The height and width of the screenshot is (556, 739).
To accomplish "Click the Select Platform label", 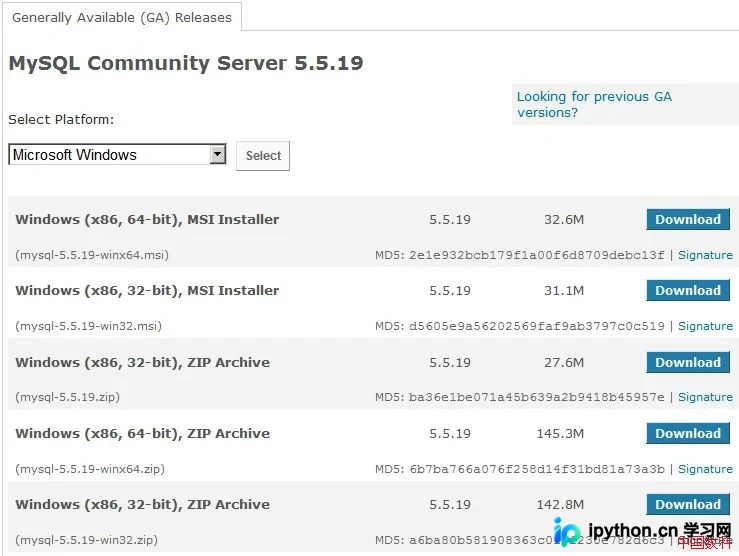I will [61, 120].
